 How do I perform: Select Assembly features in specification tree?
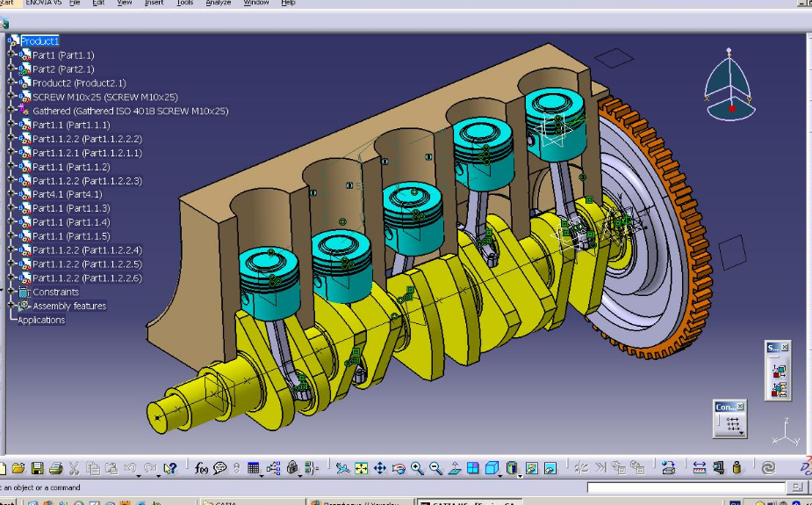(x=69, y=306)
